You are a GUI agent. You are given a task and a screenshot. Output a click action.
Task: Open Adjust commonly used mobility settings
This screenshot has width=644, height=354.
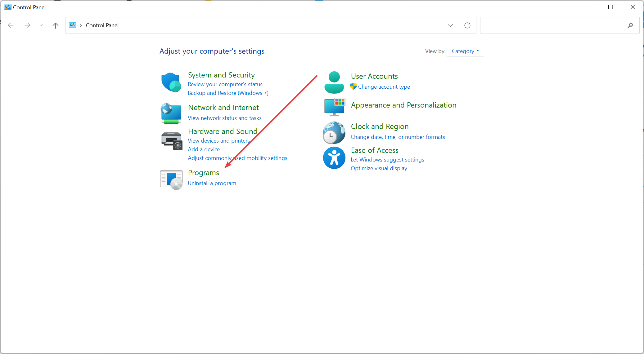[237, 158]
